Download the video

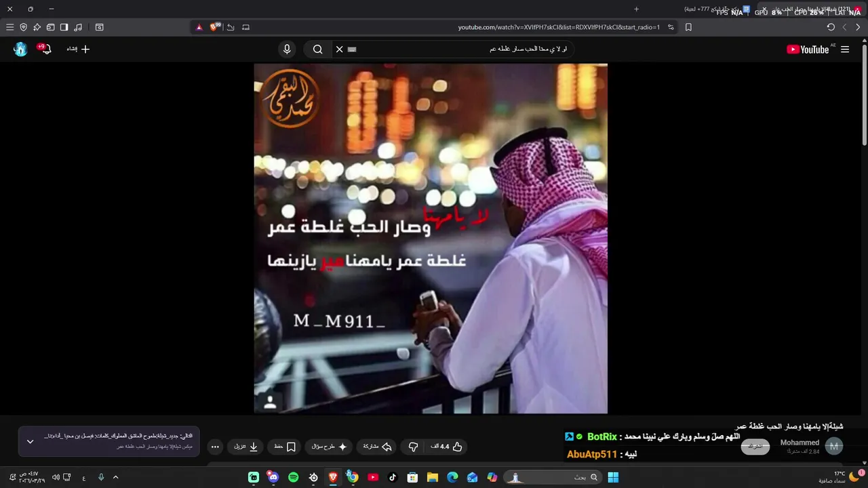pos(246,447)
